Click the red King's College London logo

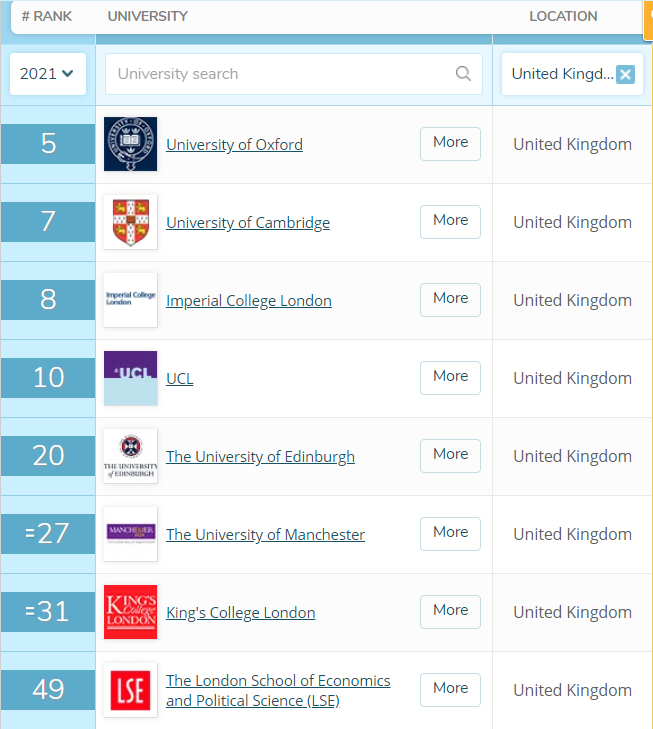pyautogui.click(x=131, y=612)
